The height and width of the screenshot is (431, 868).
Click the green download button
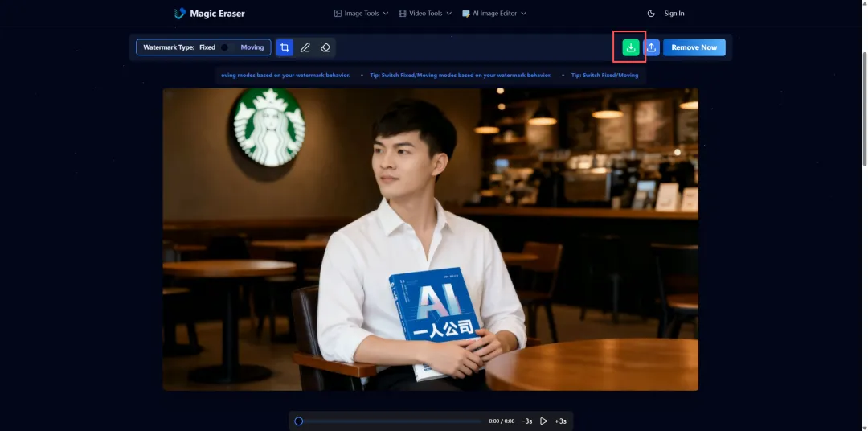click(x=631, y=47)
